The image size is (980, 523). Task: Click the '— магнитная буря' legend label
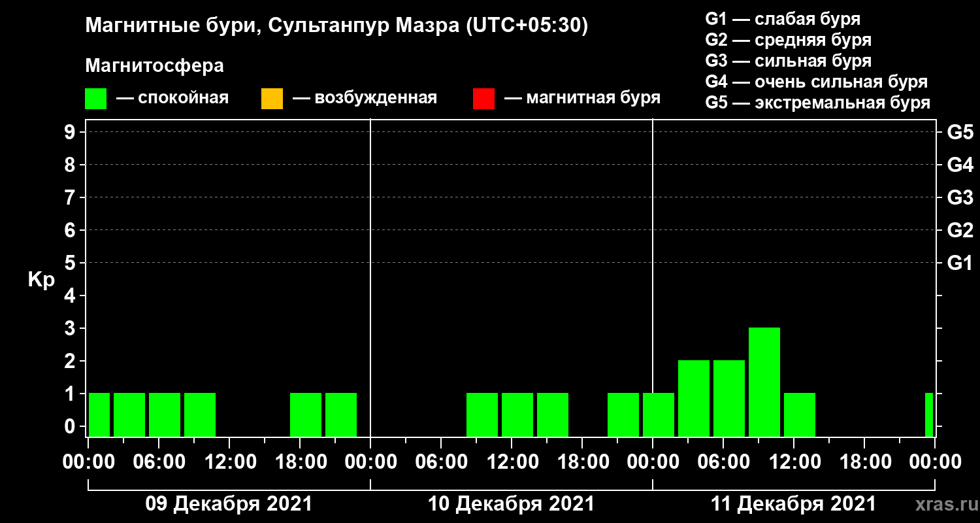(x=583, y=98)
